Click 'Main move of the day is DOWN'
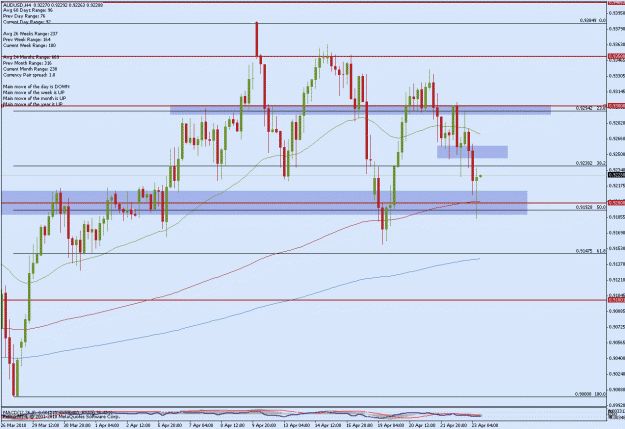The height and width of the screenshot is (429, 625). coord(36,87)
